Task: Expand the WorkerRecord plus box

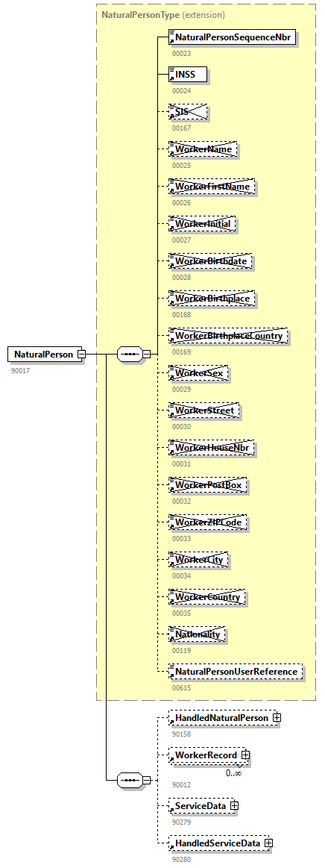Action: (x=245, y=755)
